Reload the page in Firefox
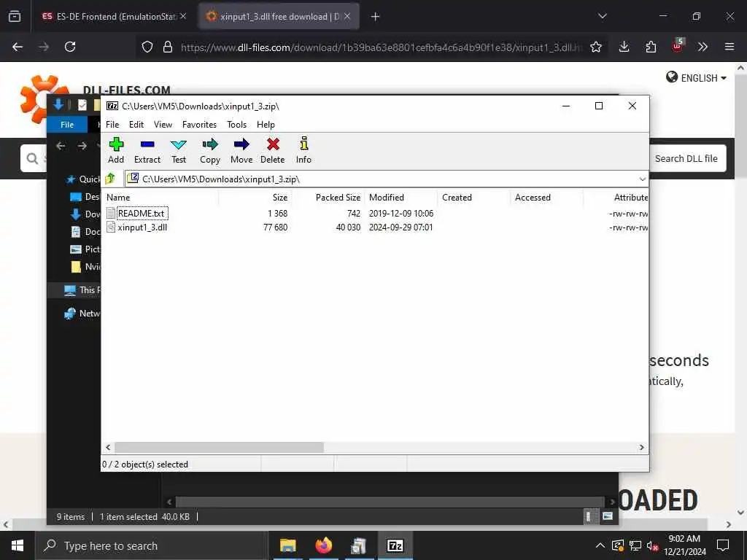The height and width of the screenshot is (560, 747). 70,47
